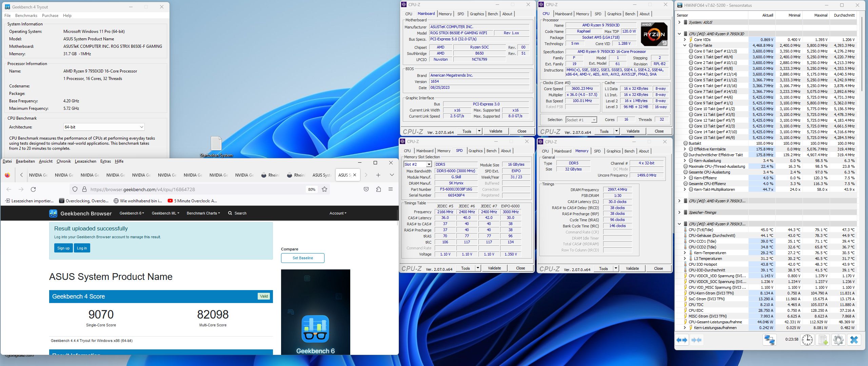Viewport: 868px width, 366px height.
Task: Open HWiNFO network remote monitoring icon
Action: pyautogui.click(x=769, y=340)
